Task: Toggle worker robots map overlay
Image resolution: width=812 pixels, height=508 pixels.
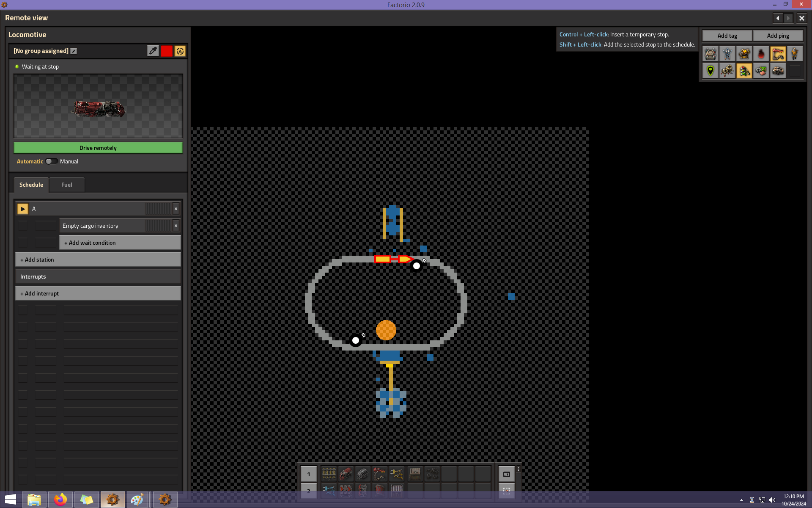Action: click(727, 71)
